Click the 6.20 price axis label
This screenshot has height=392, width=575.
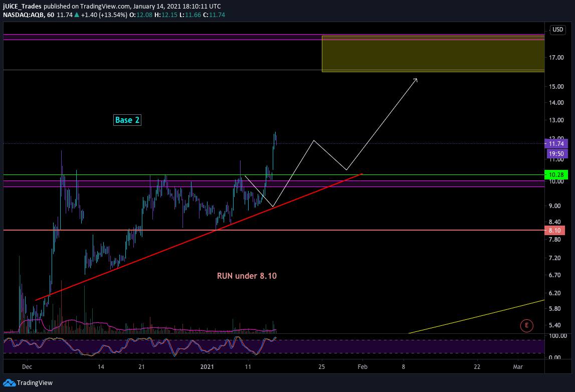555,293
